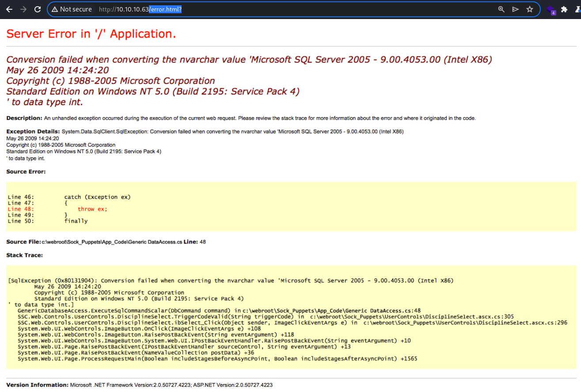Click the bold 'Source File:' label
The height and width of the screenshot is (392, 581).
[x=23, y=242]
